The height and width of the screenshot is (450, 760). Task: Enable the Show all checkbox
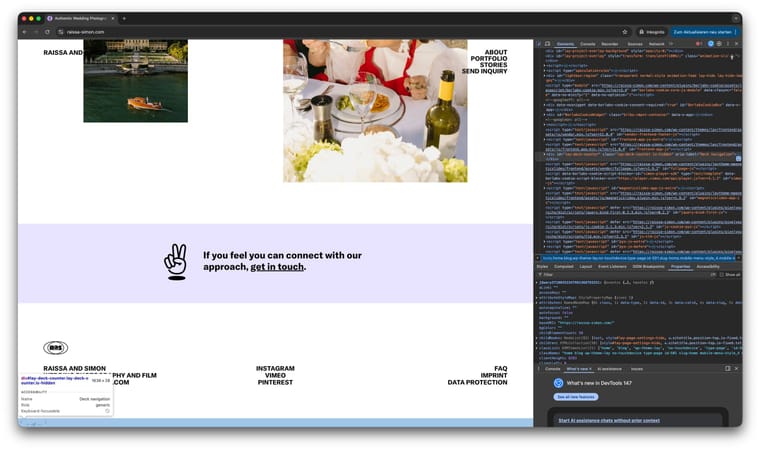[721, 274]
